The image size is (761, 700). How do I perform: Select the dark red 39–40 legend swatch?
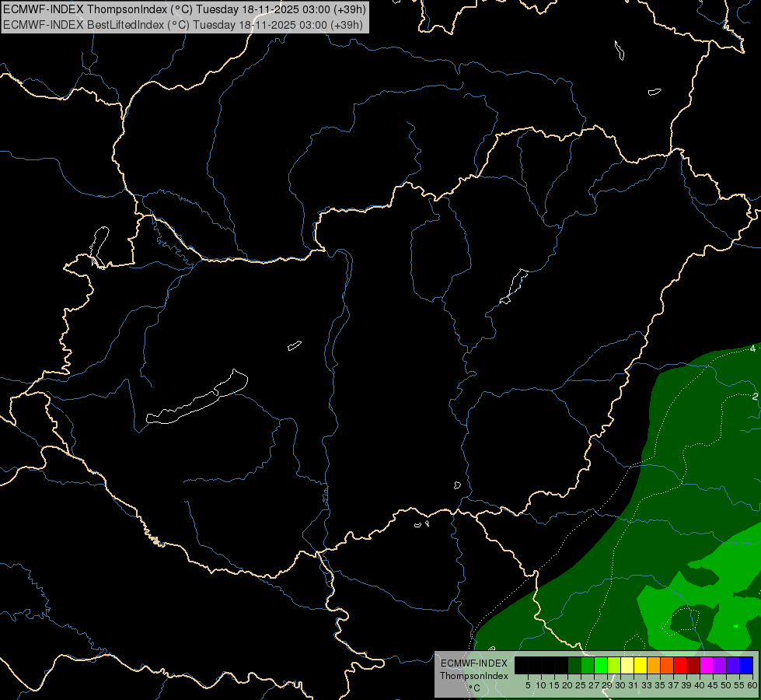click(x=693, y=665)
